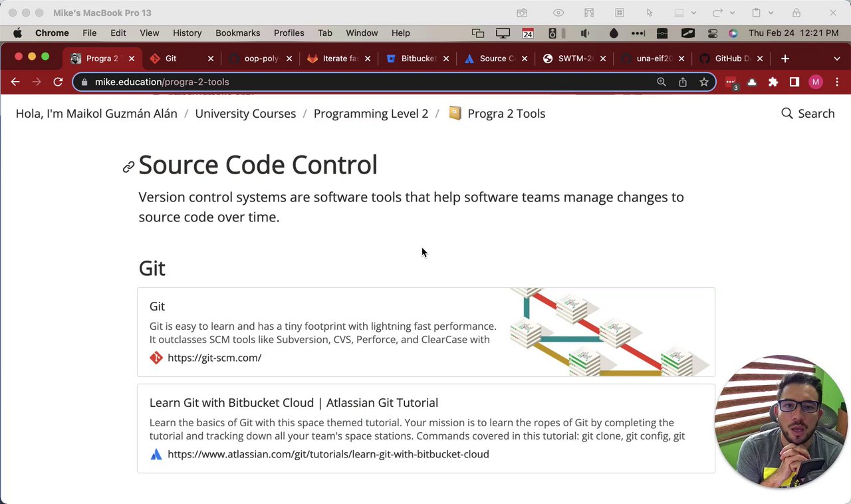Screen dimensions: 851x504
Task: Open the Profiles menu
Action: pyautogui.click(x=289, y=33)
